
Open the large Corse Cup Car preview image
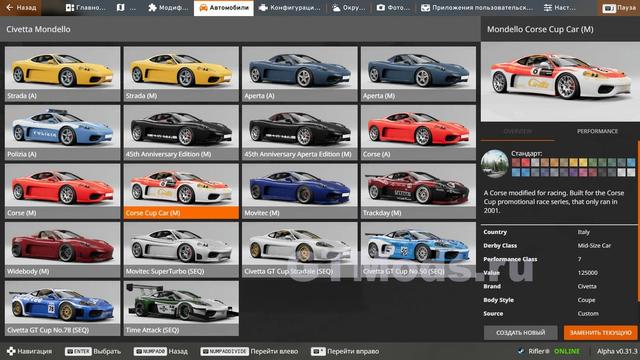560,81
